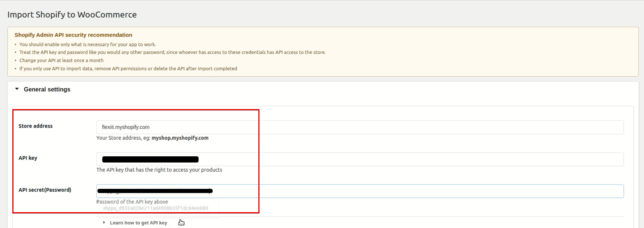Click the 'Treat the API key and password' line
Viewport: 644px width, 228px height.
(173, 52)
